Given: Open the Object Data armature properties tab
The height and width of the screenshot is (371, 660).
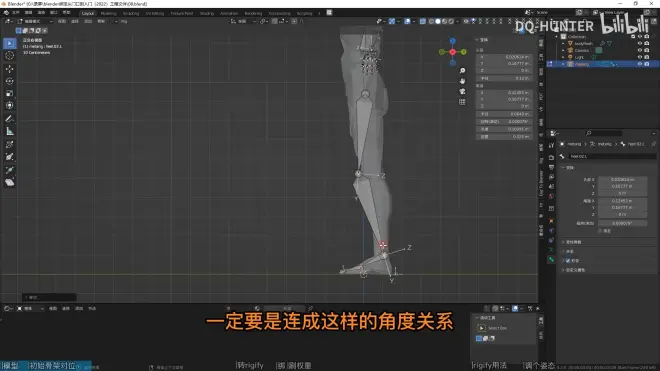Looking at the screenshot, I should tap(551, 250).
